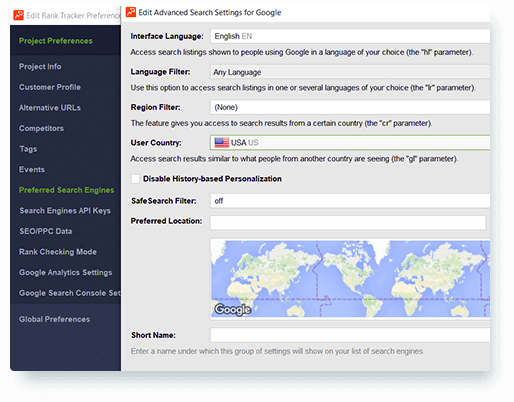The height and width of the screenshot is (402, 514).
Task: Open the User Country dropdown
Action: (350, 143)
